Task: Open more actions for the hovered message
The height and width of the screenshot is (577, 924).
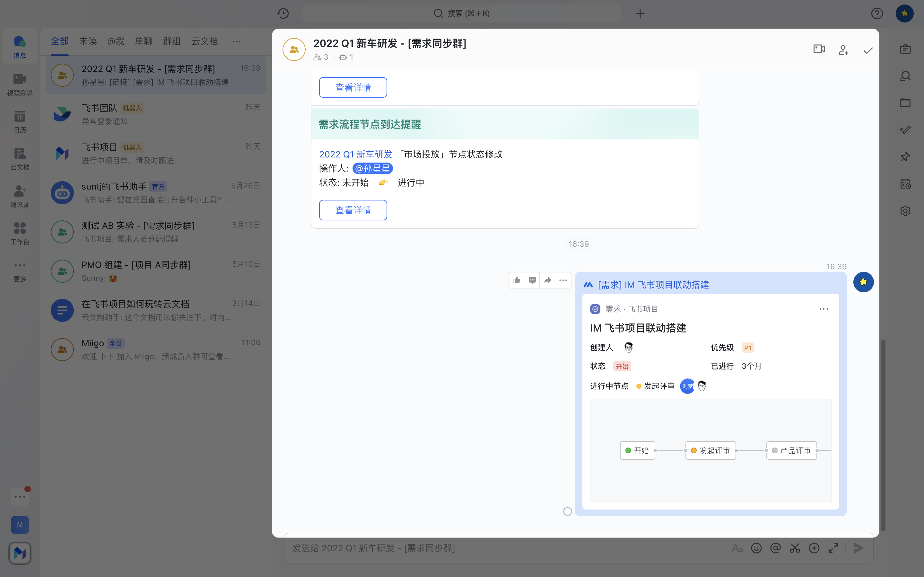Action: (x=563, y=280)
